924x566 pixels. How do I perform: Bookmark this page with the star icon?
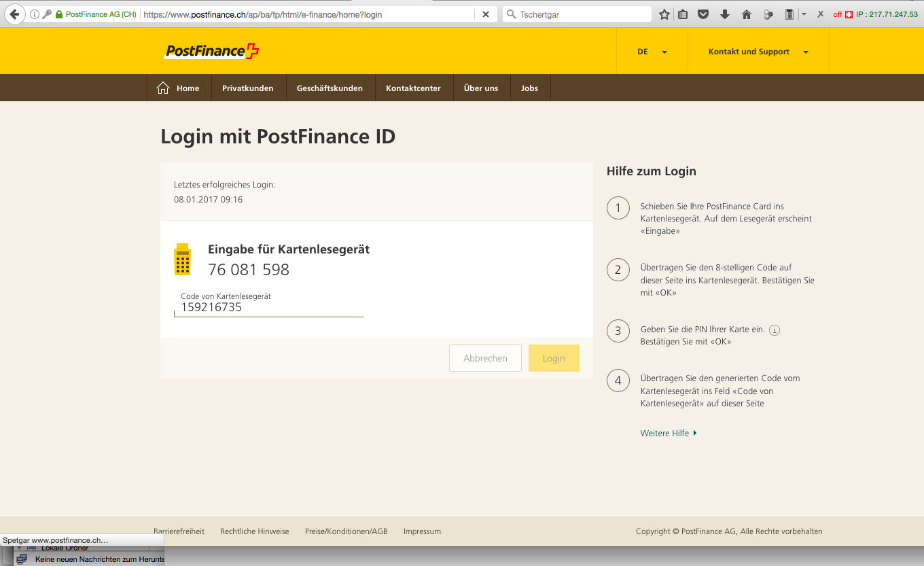tap(664, 14)
